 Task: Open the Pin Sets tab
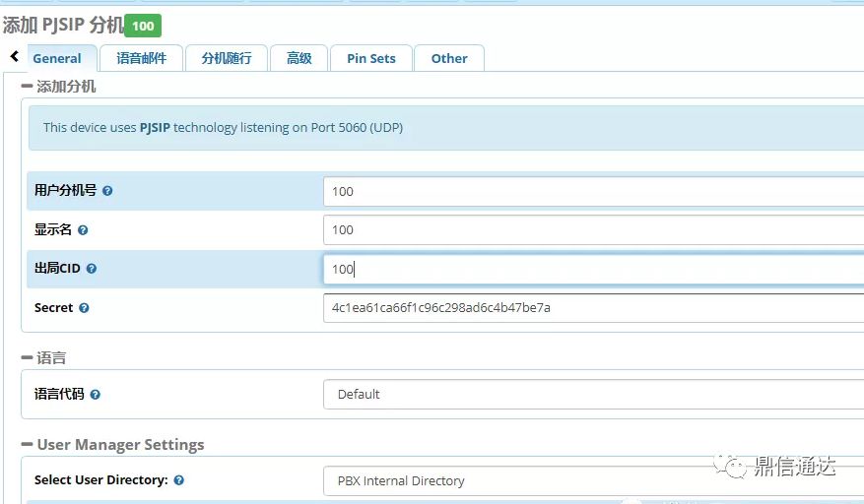(x=371, y=58)
